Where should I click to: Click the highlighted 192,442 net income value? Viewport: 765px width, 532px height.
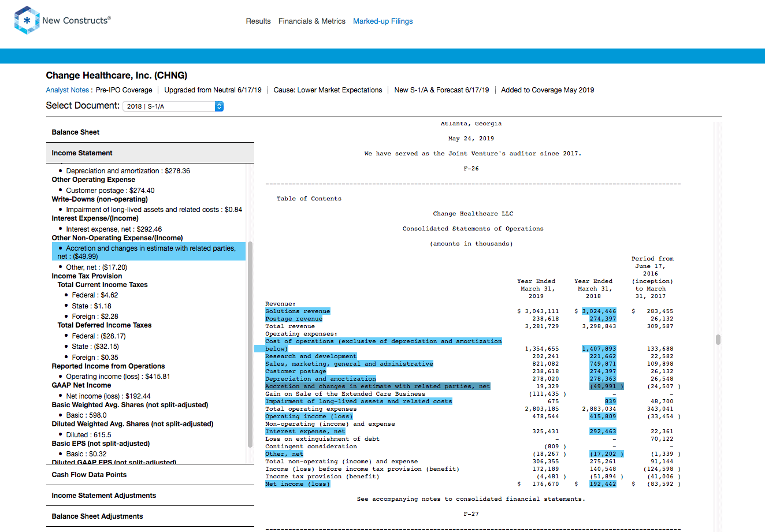pos(603,484)
